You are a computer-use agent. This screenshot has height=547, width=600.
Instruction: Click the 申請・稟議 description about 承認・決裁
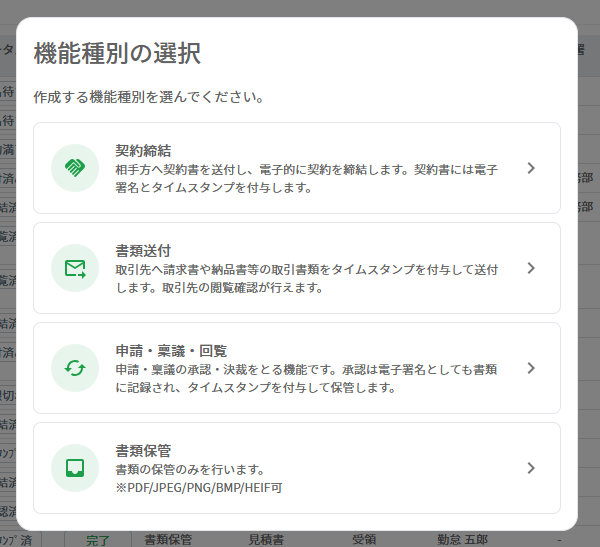point(306,378)
